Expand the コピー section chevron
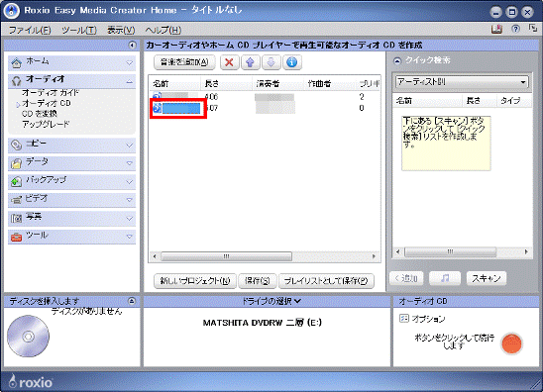Image resolution: width=543 pixels, height=392 pixels. coord(129,146)
